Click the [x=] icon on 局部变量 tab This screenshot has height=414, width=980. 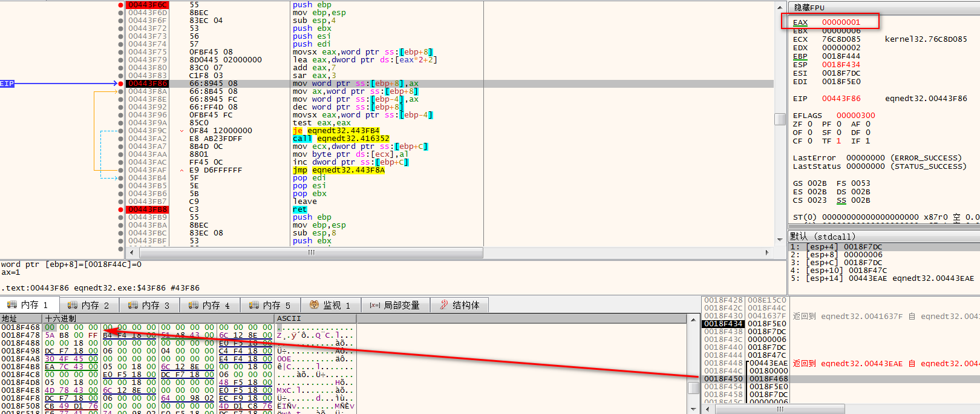(x=375, y=305)
